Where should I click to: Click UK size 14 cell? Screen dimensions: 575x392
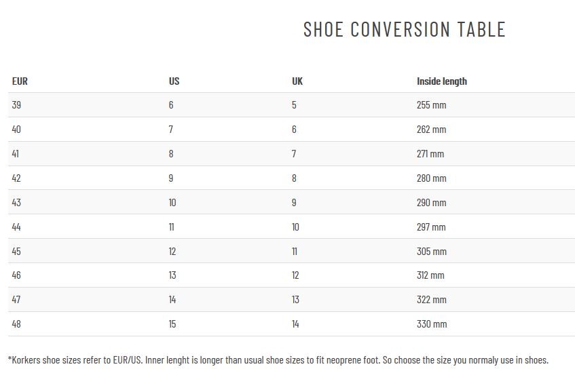tap(295, 324)
